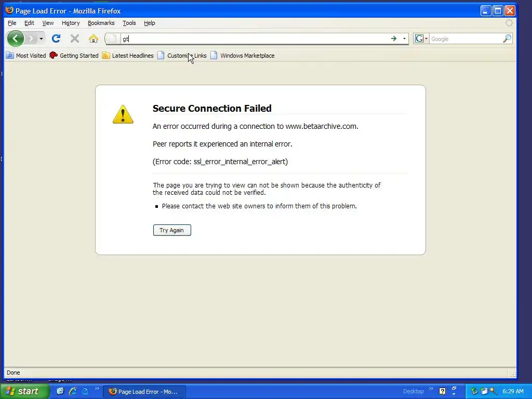Click the Firefox logo in the title bar
The width and height of the screenshot is (532, 399).
click(x=9, y=10)
